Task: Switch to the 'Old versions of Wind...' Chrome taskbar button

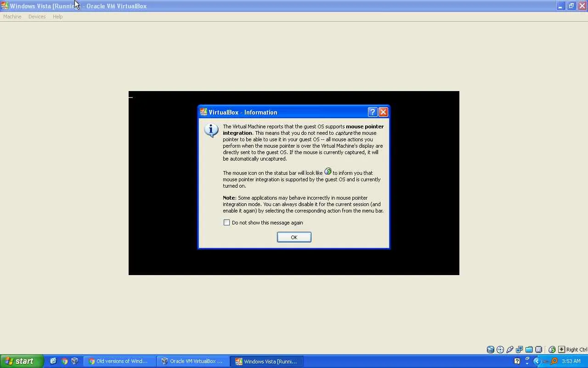Action: click(x=119, y=361)
